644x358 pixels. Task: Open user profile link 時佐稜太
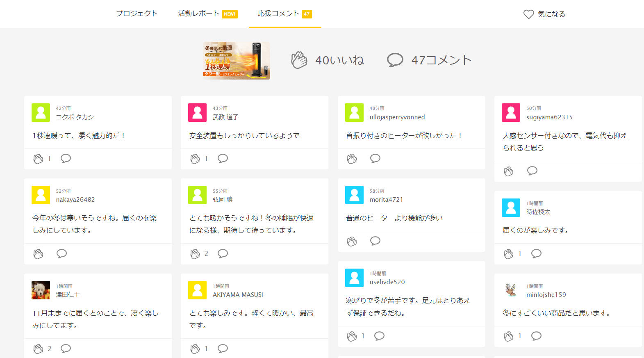click(538, 212)
